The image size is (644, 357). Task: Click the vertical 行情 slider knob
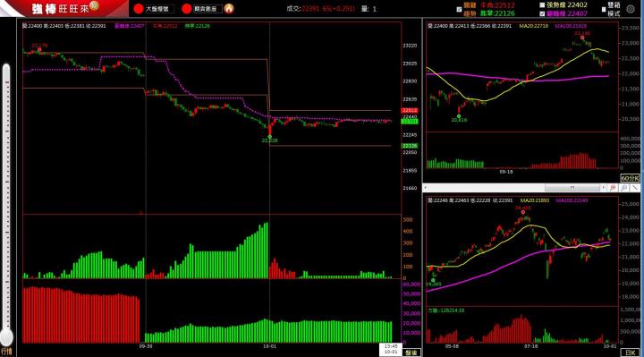pos(6,337)
